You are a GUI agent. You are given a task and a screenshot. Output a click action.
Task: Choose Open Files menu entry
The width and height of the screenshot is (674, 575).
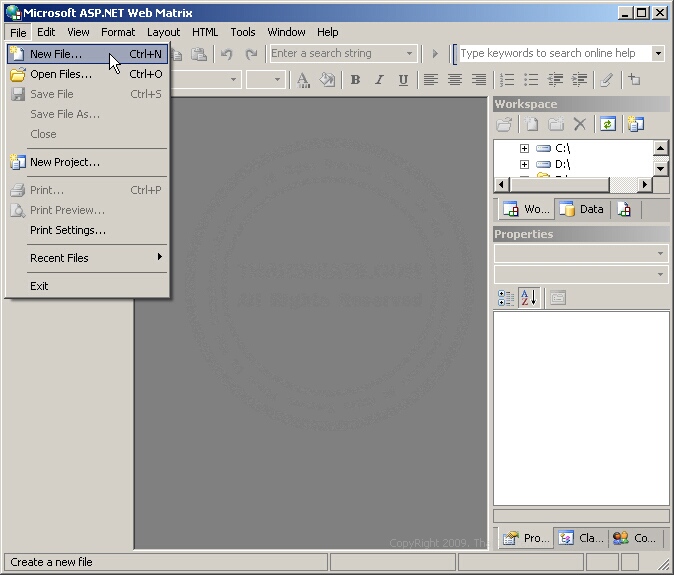click(87, 74)
